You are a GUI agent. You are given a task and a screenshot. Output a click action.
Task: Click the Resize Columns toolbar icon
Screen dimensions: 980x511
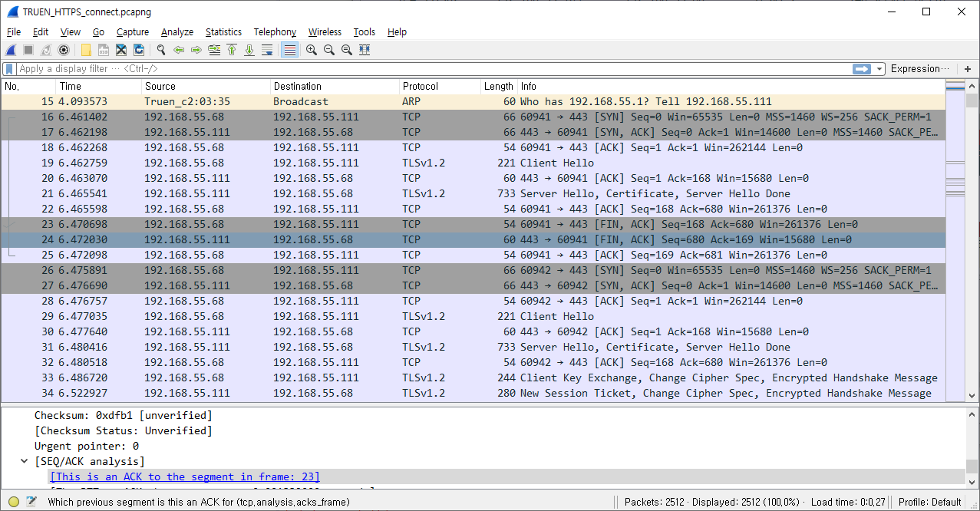pyautogui.click(x=365, y=50)
